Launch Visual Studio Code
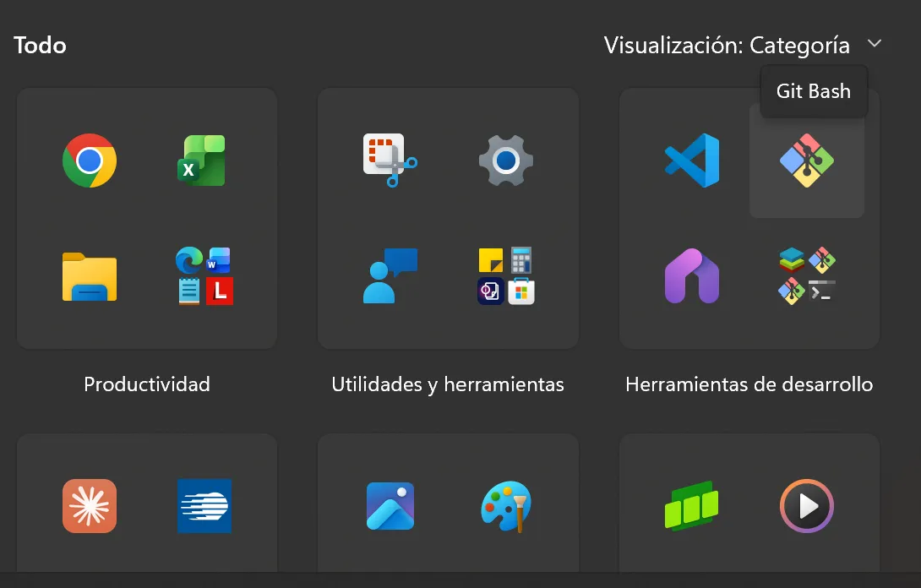921x588 pixels. coord(692,161)
